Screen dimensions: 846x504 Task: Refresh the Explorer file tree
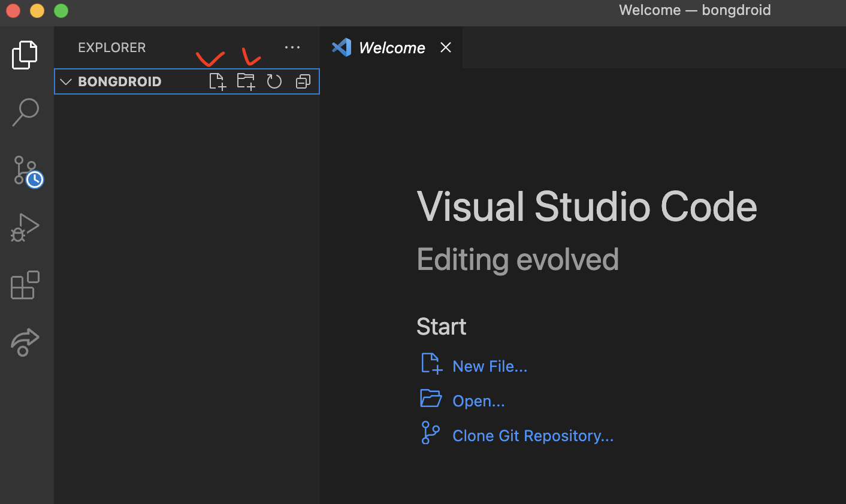274,81
